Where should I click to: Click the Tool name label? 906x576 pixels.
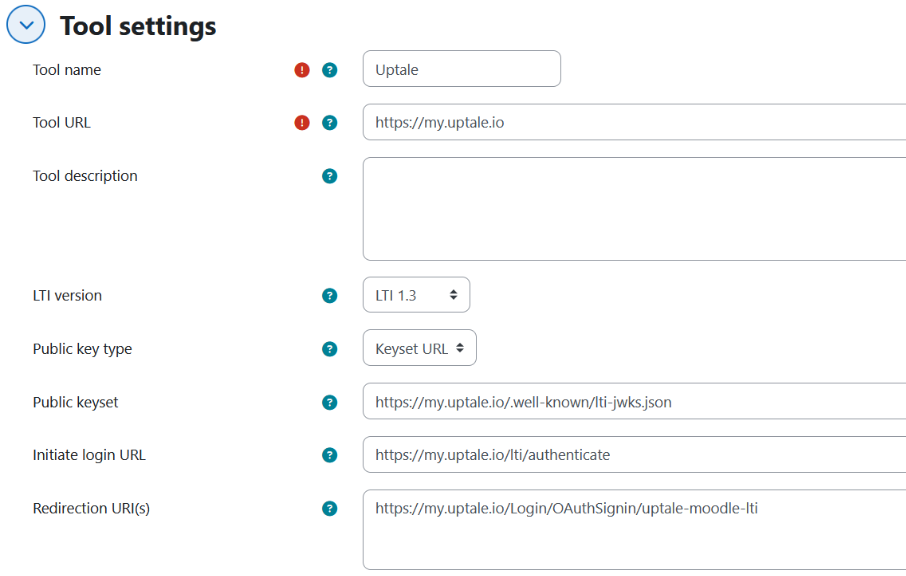click(67, 70)
